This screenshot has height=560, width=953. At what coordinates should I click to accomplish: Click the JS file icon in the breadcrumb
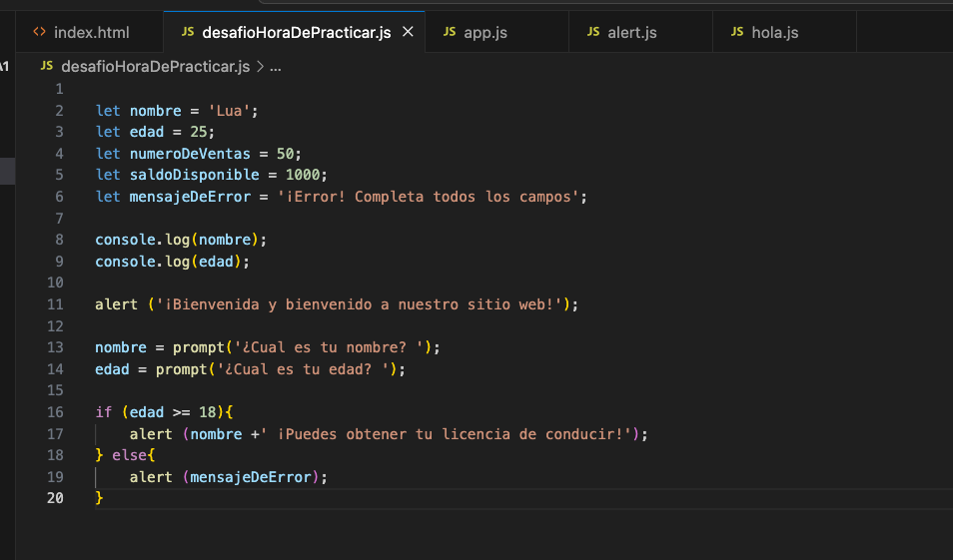[46, 67]
